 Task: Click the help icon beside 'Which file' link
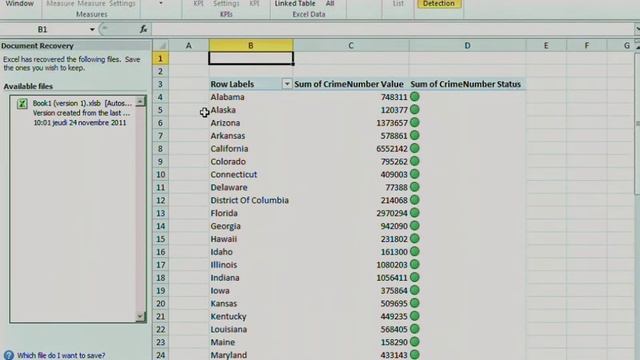(x=9, y=355)
